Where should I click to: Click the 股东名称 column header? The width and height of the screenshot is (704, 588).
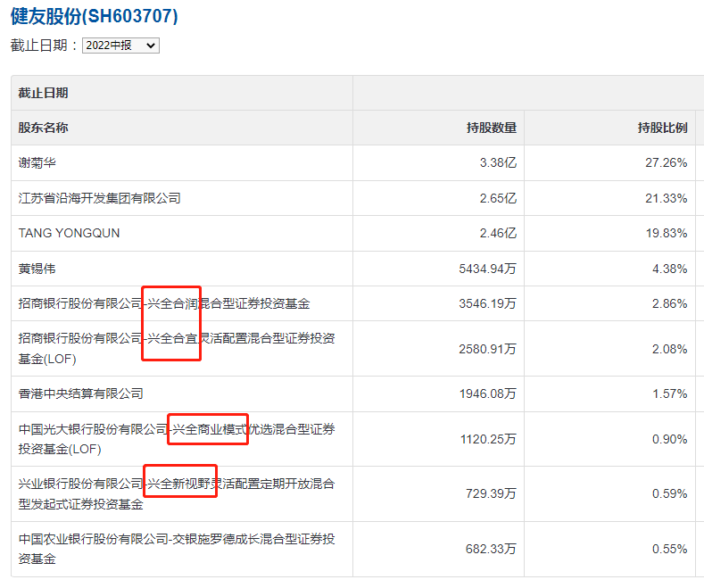pyautogui.click(x=43, y=128)
